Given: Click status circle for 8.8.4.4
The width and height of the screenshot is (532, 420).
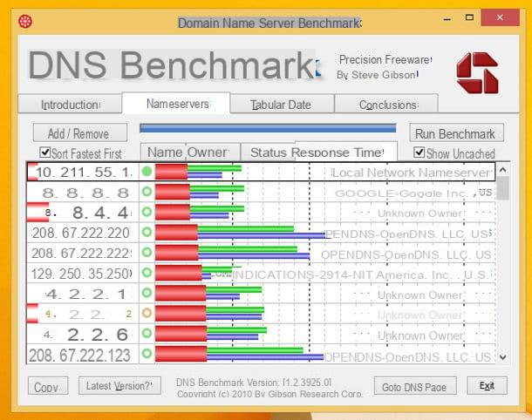Looking at the screenshot, I should 147,212.
